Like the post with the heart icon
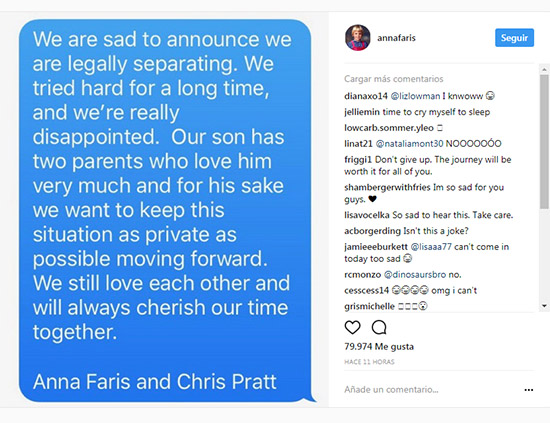550x423 pixels. point(353,327)
